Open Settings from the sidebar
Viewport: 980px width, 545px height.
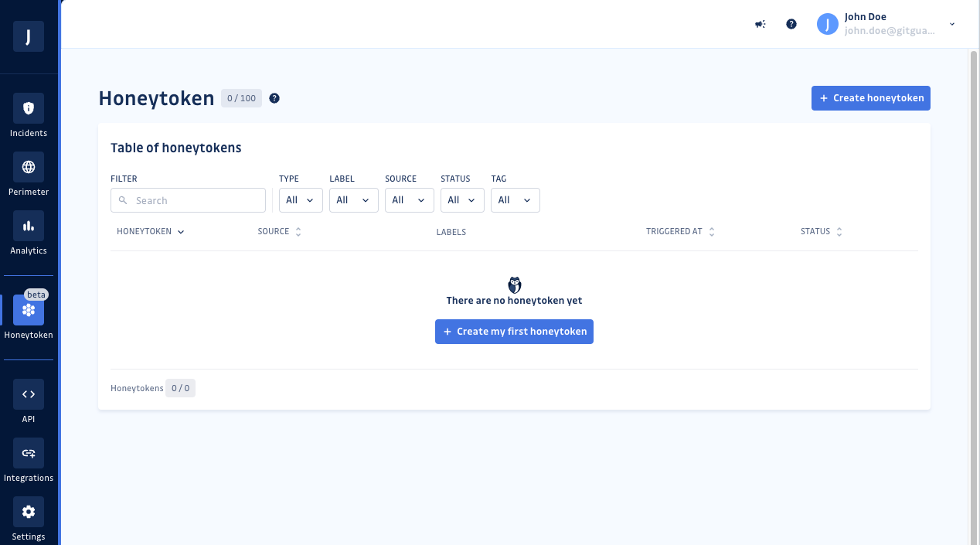tap(28, 518)
